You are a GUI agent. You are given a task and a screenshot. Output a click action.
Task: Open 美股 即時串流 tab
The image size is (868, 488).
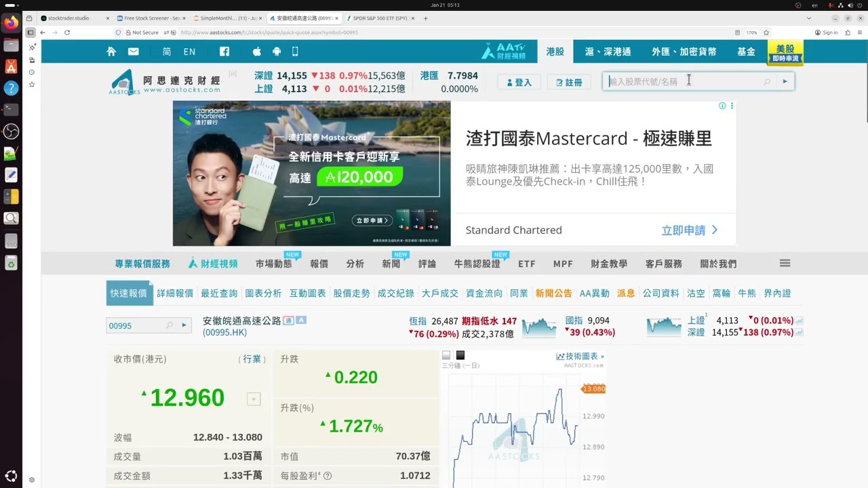785,53
